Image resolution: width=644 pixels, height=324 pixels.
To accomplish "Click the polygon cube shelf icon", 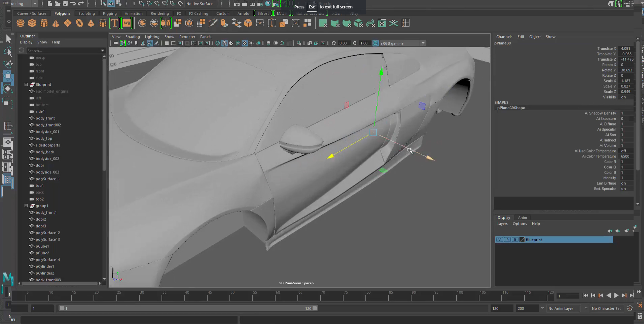I will click(32, 23).
